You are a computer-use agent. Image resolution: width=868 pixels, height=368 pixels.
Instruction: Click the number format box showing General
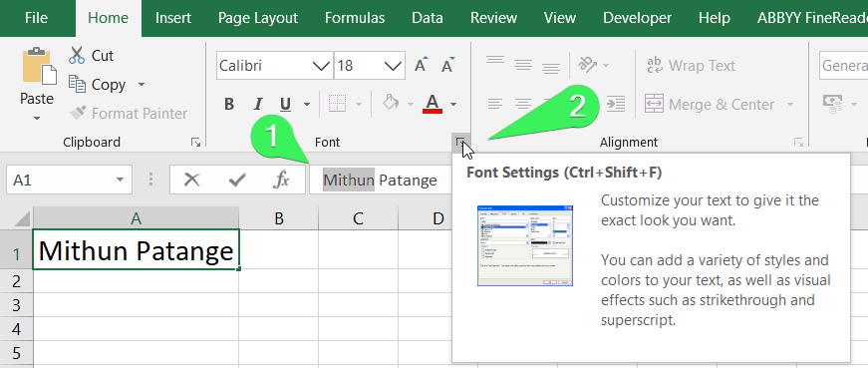coord(843,66)
